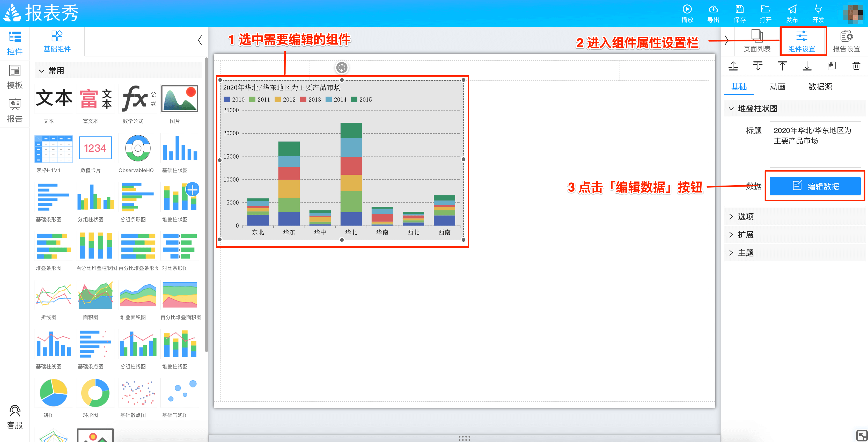This screenshot has height=442, width=868.
Task: Expand the 扩展 section
Action: [x=795, y=235]
